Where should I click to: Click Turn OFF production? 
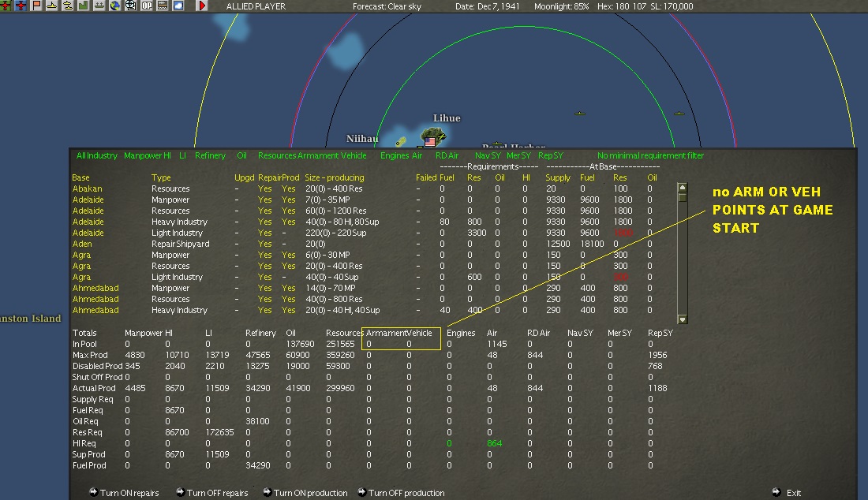coord(406,493)
